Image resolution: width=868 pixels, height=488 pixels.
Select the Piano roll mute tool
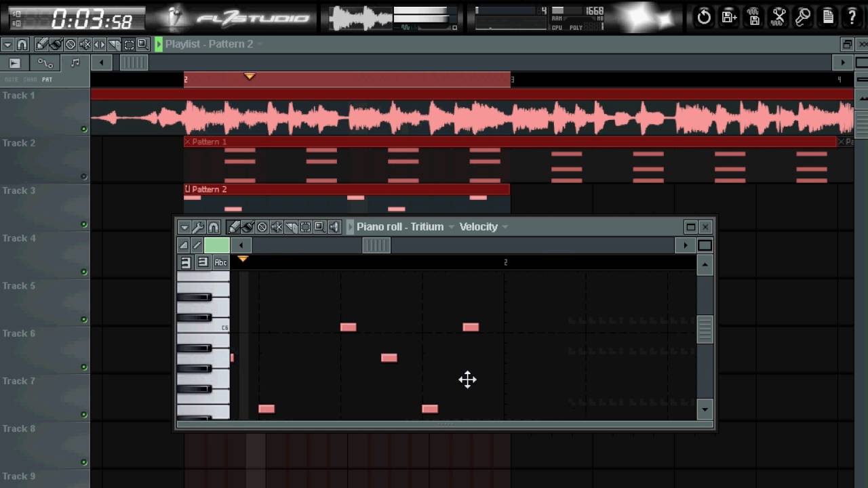tap(277, 227)
